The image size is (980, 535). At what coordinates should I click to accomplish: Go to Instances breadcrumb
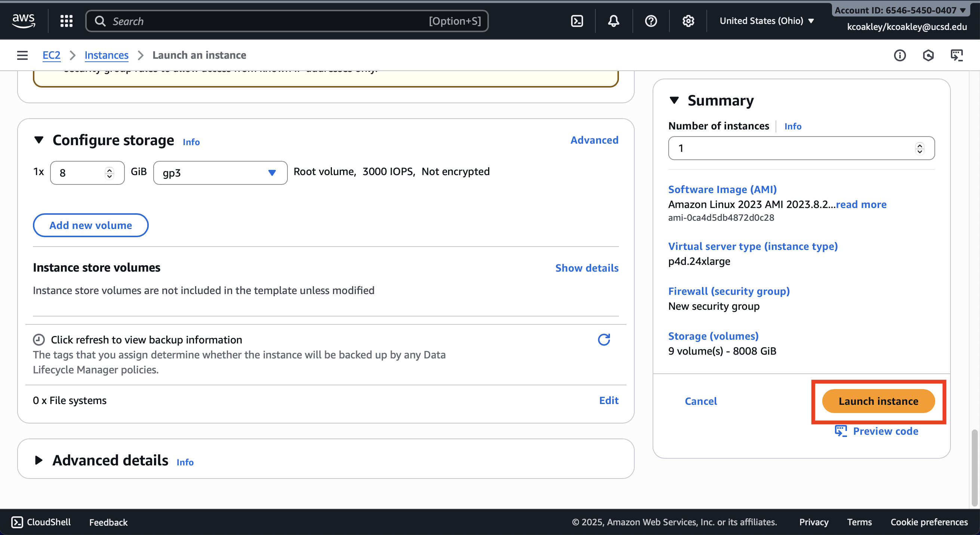[x=106, y=55]
